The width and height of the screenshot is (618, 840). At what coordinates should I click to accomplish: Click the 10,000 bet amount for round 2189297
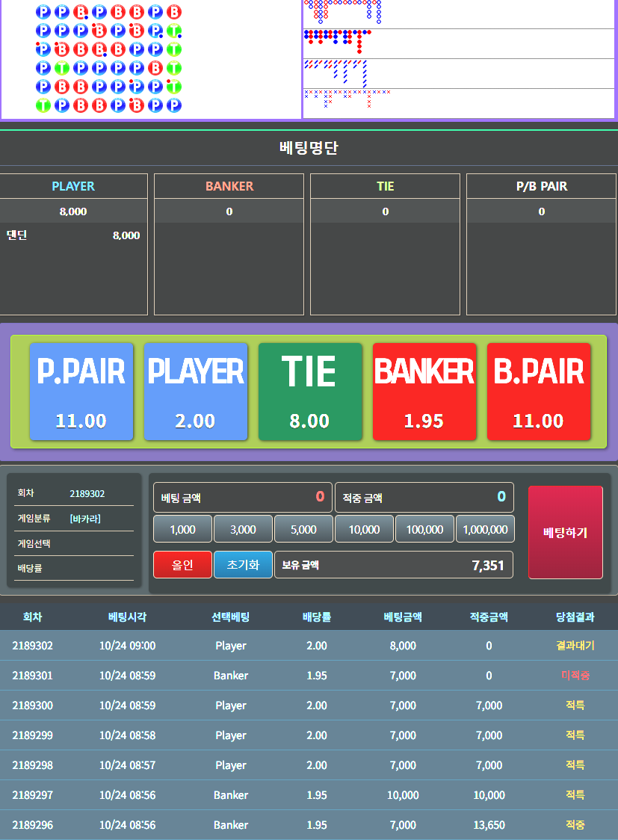pos(403,795)
